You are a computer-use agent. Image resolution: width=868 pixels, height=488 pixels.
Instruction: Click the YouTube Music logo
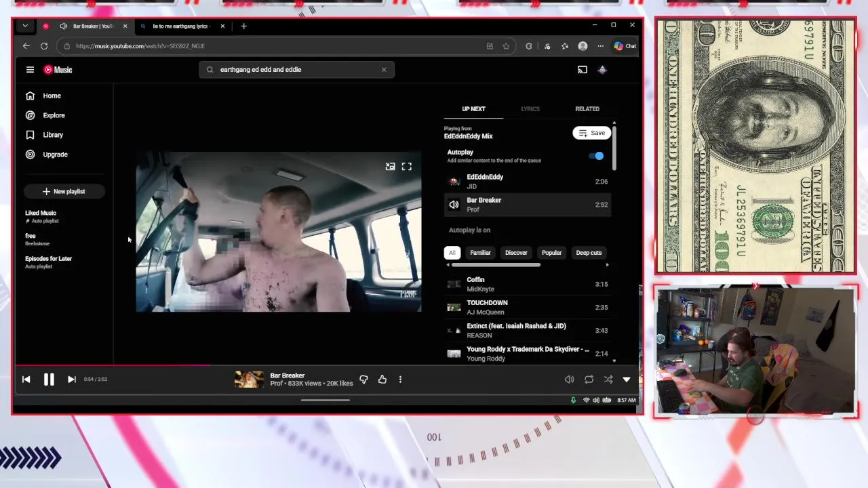point(58,70)
